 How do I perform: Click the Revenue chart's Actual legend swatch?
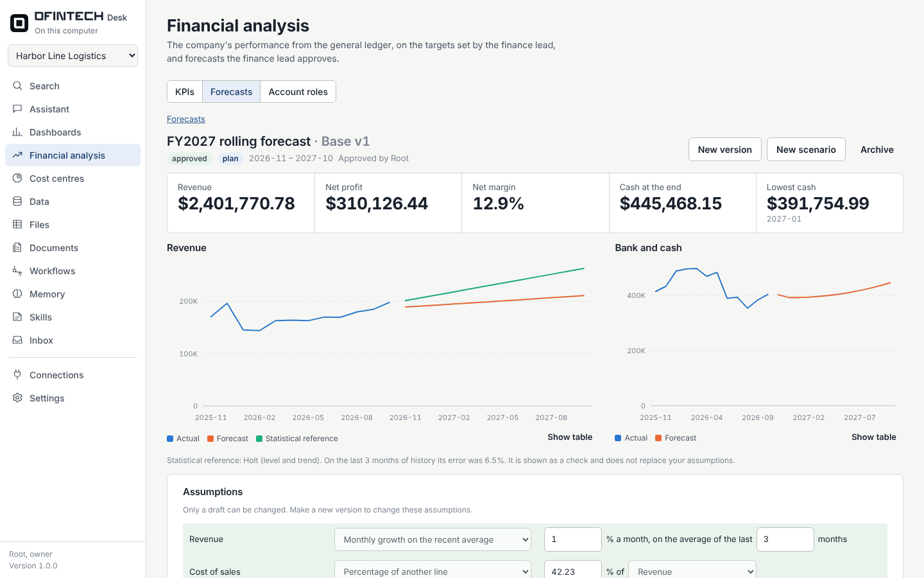pos(170,439)
